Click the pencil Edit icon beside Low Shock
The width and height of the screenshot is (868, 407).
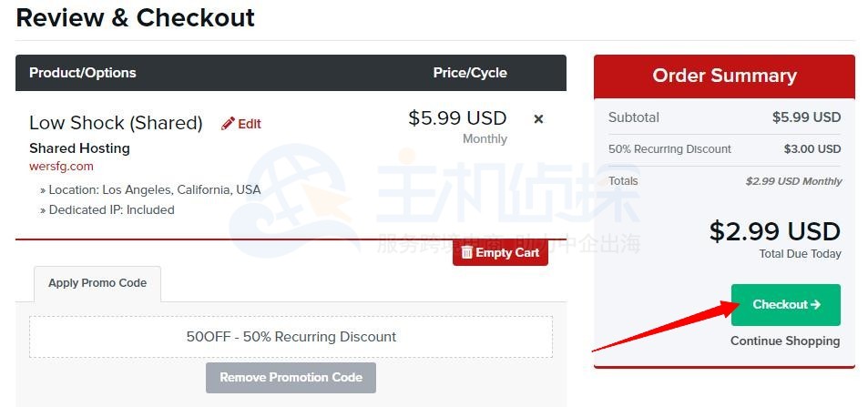point(228,124)
